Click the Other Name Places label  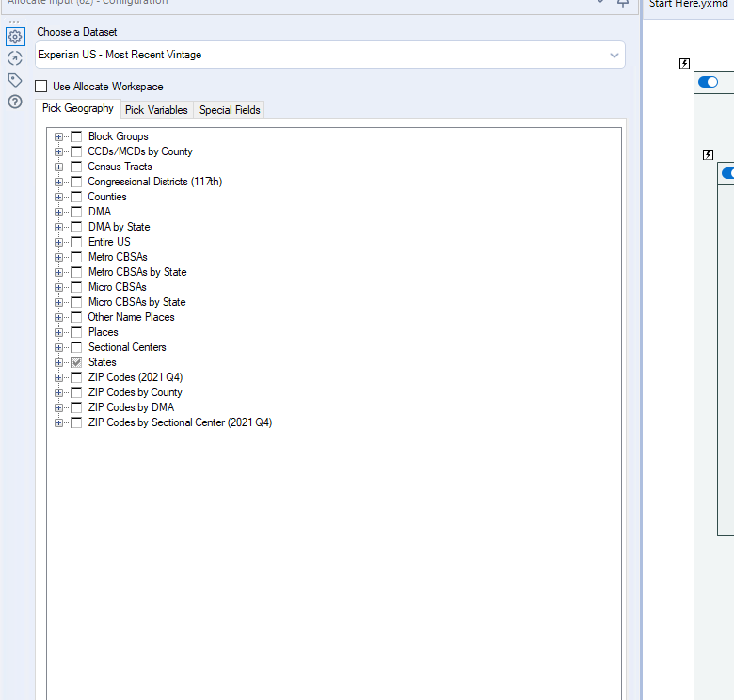point(131,317)
